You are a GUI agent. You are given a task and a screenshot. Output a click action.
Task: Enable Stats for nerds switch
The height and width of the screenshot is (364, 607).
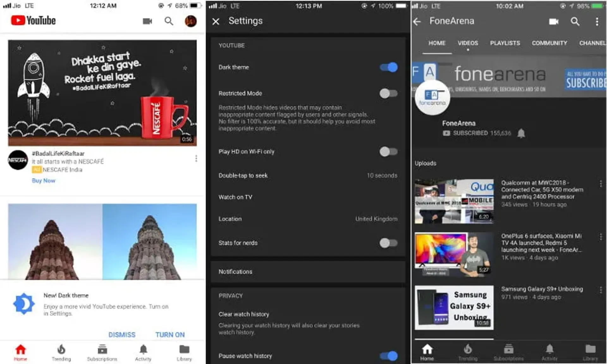pyautogui.click(x=389, y=243)
